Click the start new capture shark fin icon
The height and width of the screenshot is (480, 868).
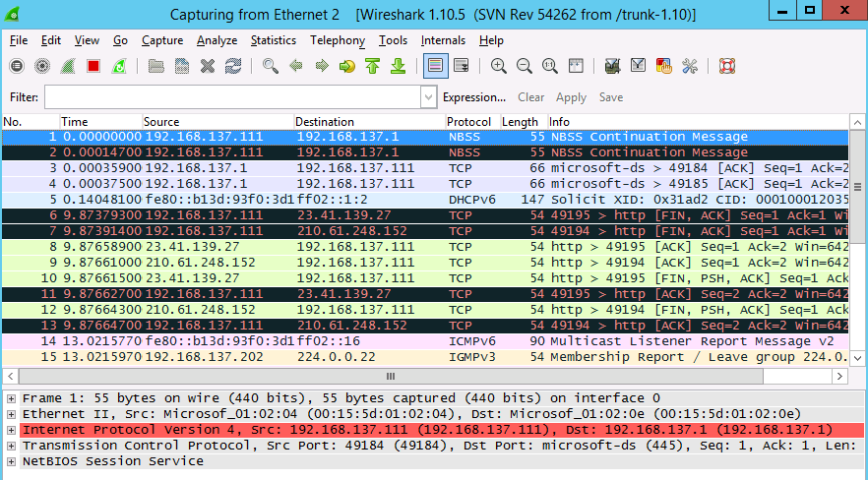pyautogui.click(x=68, y=66)
